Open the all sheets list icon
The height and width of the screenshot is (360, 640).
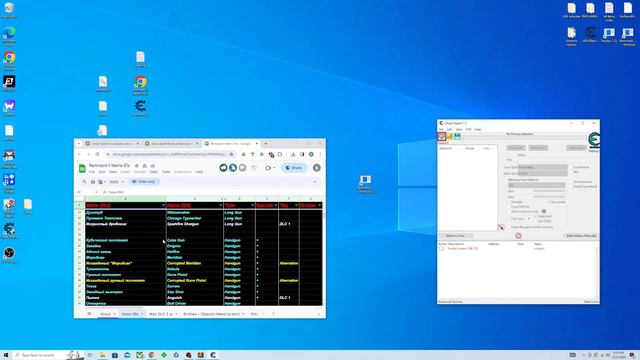(89, 314)
